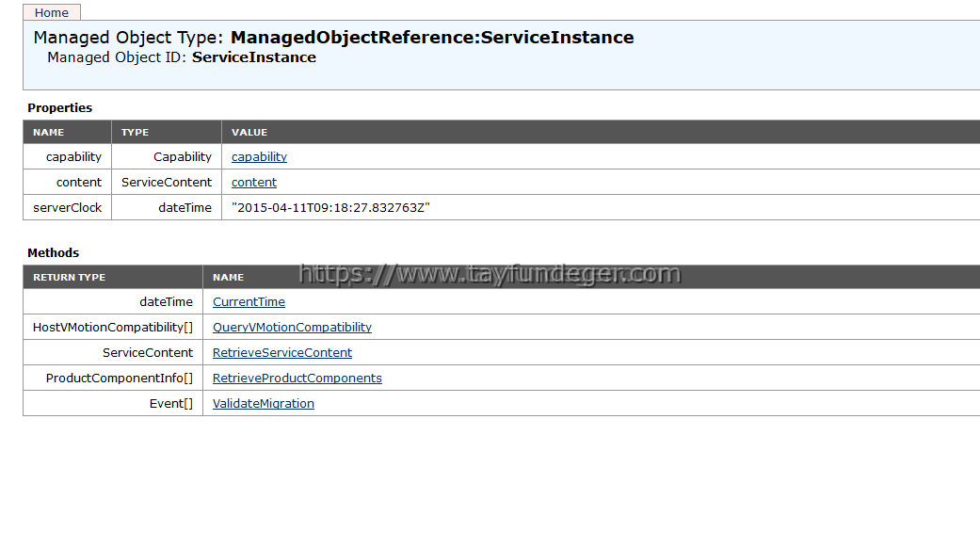Click the Capability type cell
980x548 pixels.
click(167, 157)
